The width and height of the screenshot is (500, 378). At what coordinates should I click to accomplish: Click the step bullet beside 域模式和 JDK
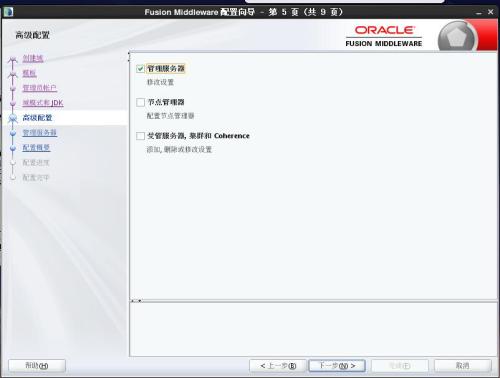point(13,104)
